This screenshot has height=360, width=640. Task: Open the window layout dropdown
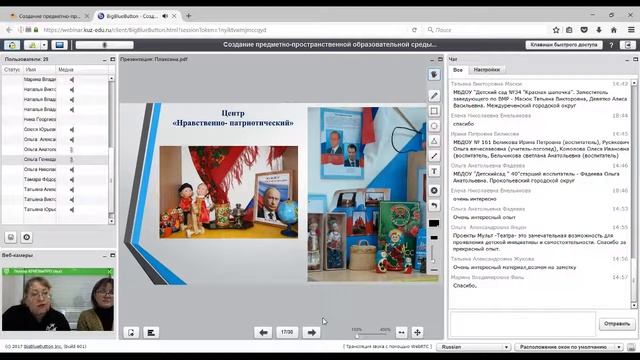(569, 347)
